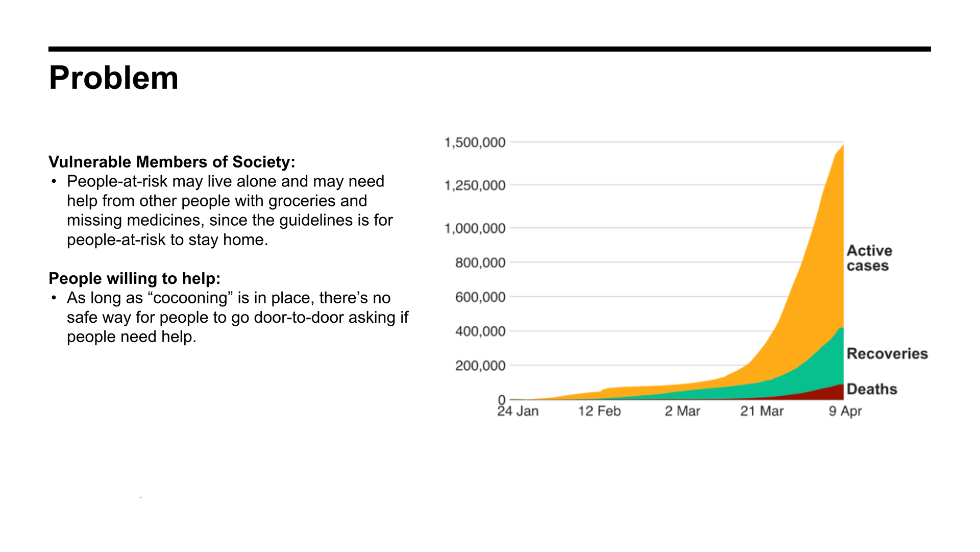Click the "People willing to help:" heading
Image resolution: width=980 pixels, height=552 pixels.
tap(134, 278)
